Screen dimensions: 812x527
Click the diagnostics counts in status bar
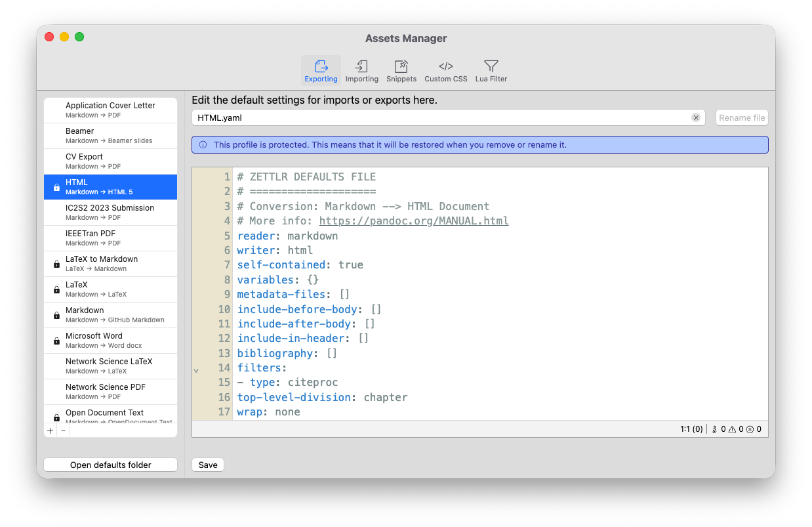point(736,429)
